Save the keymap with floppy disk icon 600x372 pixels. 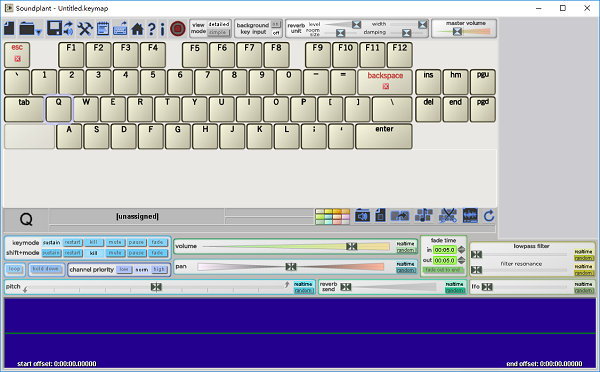point(54,29)
